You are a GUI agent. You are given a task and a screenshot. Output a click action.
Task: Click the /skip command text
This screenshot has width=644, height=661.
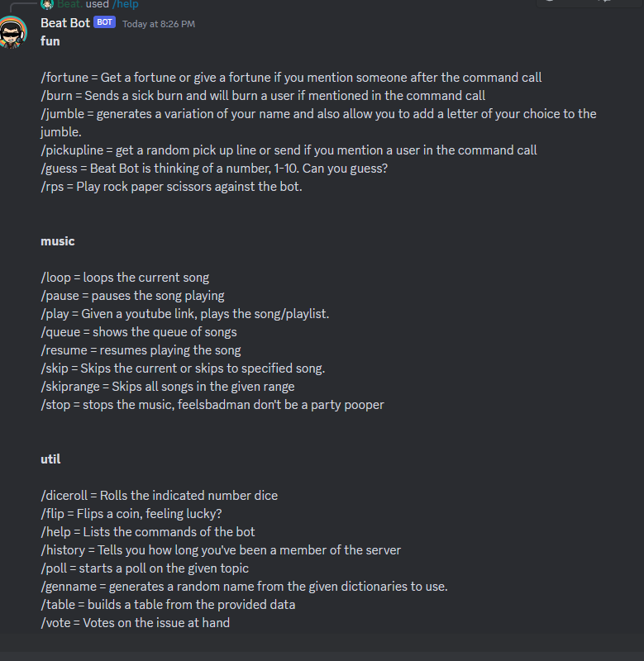(x=56, y=368)
